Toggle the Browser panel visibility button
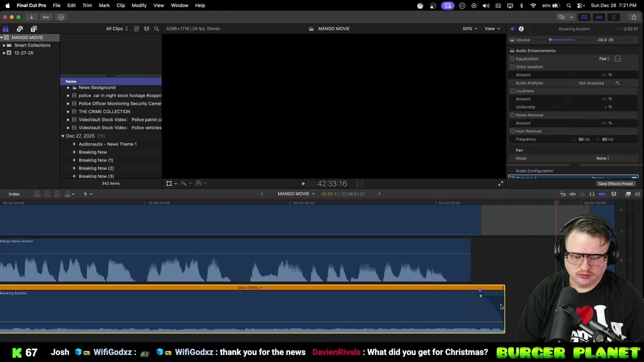This screenshot has width=644, height=362. click(x=584, y=17)
